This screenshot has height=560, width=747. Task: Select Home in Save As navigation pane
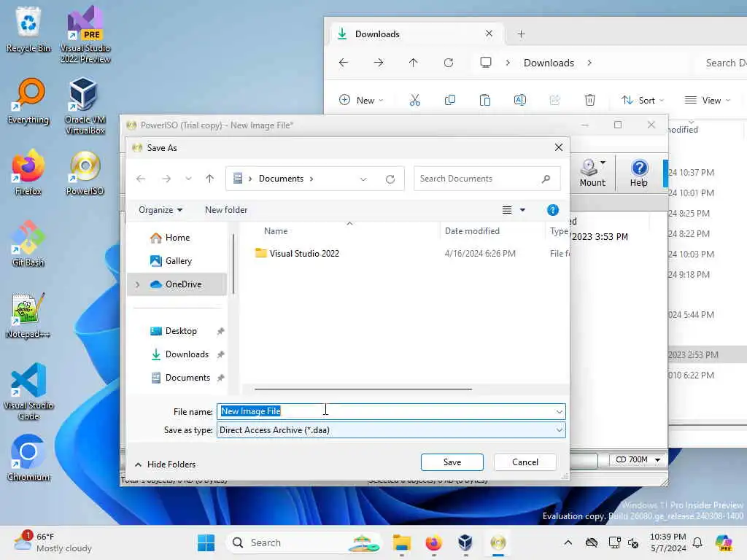[x=177, y=238]
